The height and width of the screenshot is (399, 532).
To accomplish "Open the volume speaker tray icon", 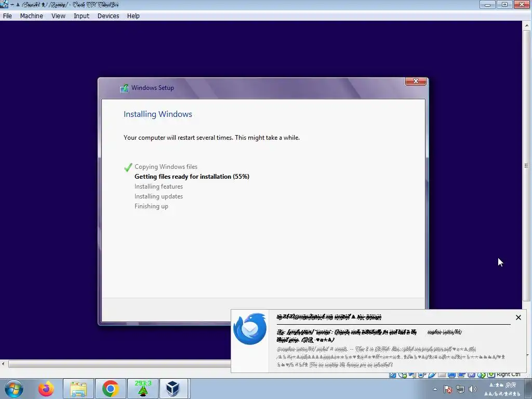I will click(473, 390).
